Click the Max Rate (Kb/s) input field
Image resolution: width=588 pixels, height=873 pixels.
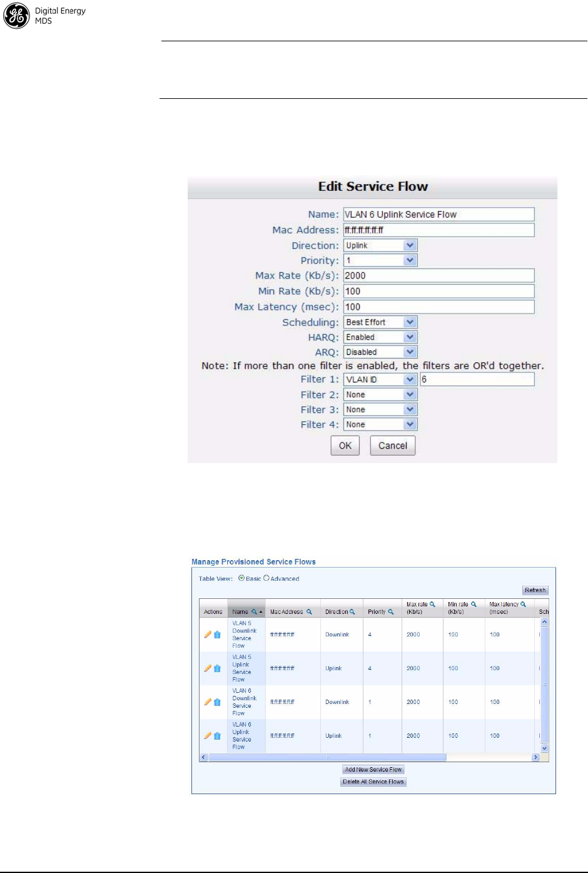coord(439,275)
